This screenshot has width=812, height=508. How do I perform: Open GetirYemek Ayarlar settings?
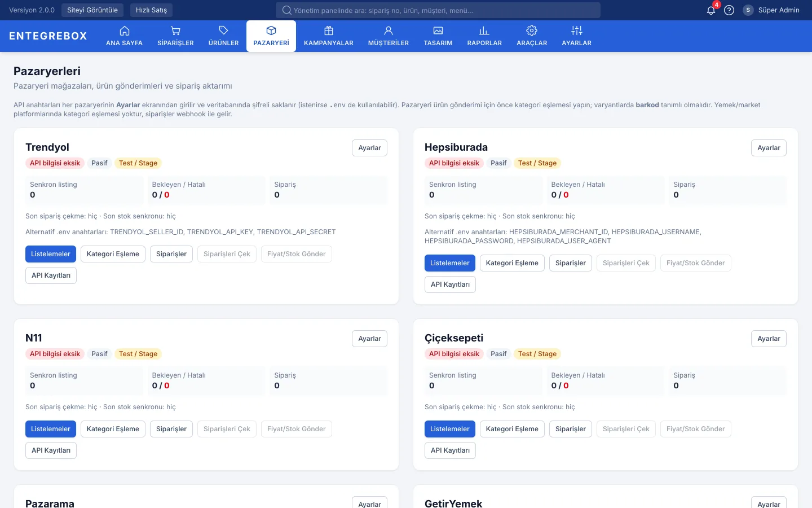[769, 502]
